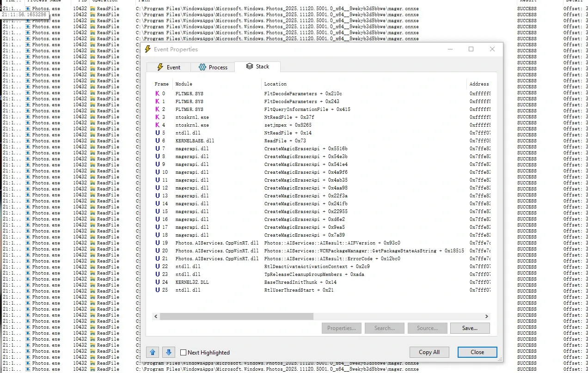Click the Copy All button
The width and height of the screenshot is (588, 373).
tap(429, 352)
